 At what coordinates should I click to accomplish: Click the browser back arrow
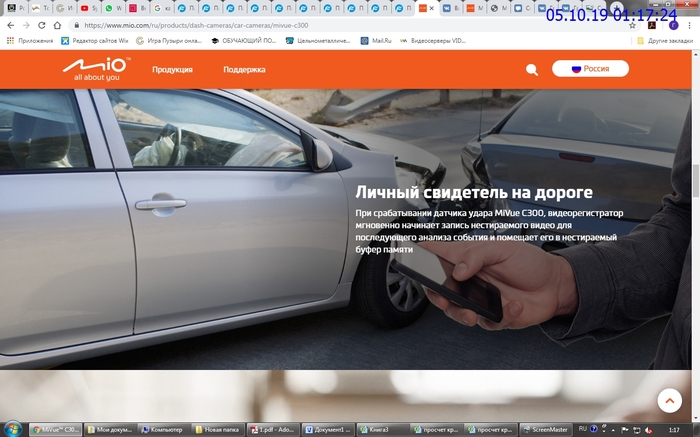10,25
